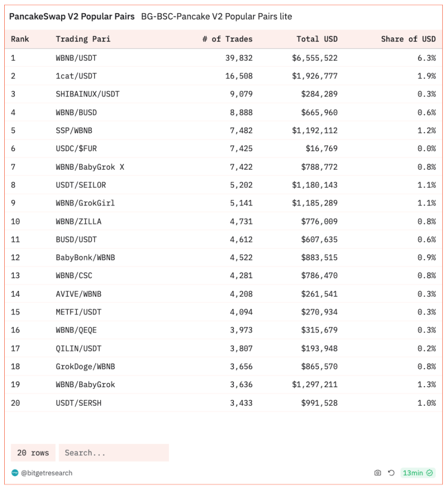Click the refresh query icon
This screenshot has height=491, width=448.
click(391, 473)
